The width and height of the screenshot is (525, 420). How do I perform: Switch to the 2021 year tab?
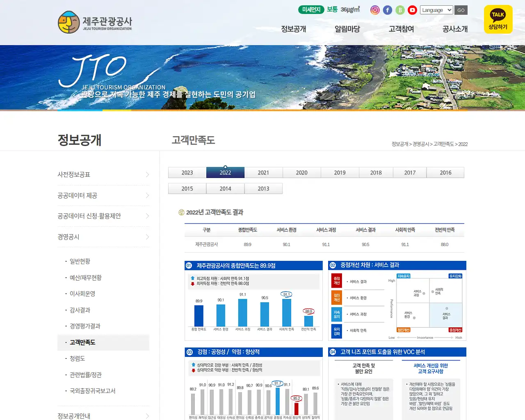(x=263, y=172)
